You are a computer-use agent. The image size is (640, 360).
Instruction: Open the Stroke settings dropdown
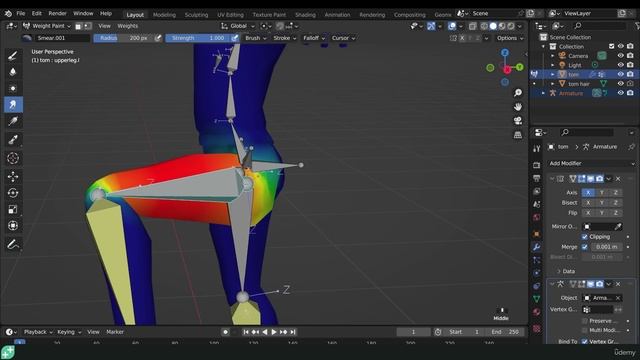[x=284, y=38]
